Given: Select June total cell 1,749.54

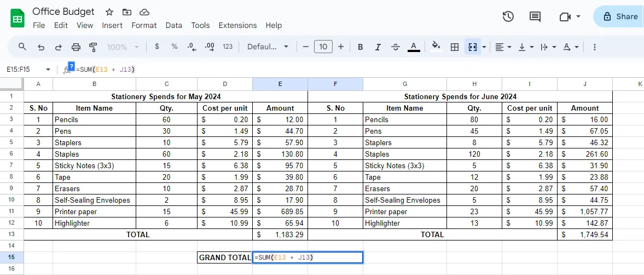Looking at the screenshot, I should tap(585, 234).
